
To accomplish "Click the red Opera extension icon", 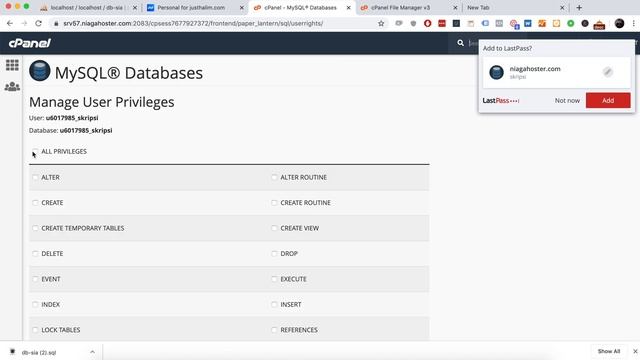I will (x=427, y=23).
